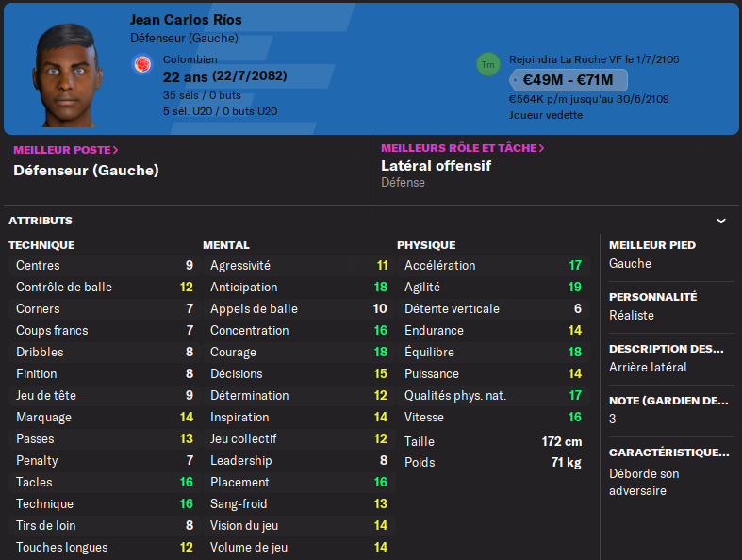Viewport: 742px width, 560px height.
Task: Click the player face portrait
Action: (68, 74)
